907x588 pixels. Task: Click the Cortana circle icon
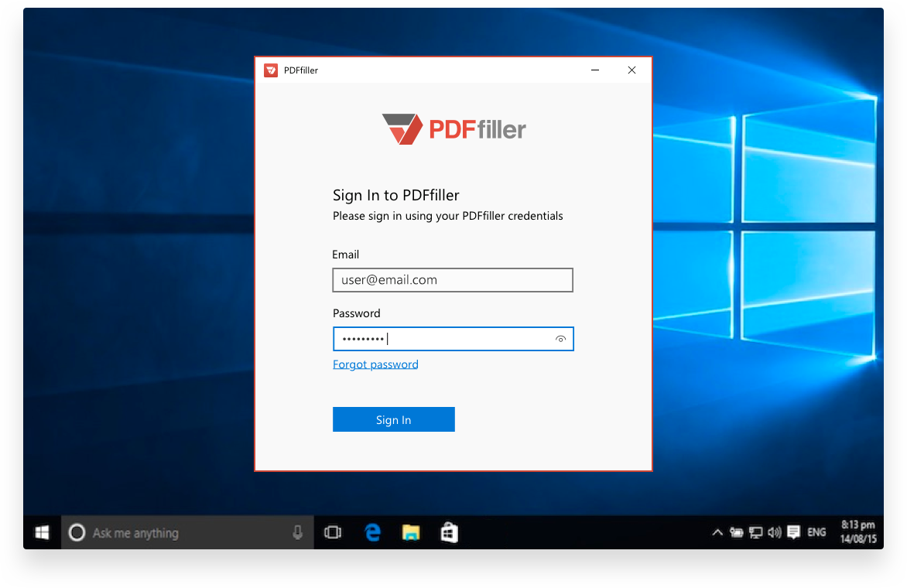tap(77, 532)
